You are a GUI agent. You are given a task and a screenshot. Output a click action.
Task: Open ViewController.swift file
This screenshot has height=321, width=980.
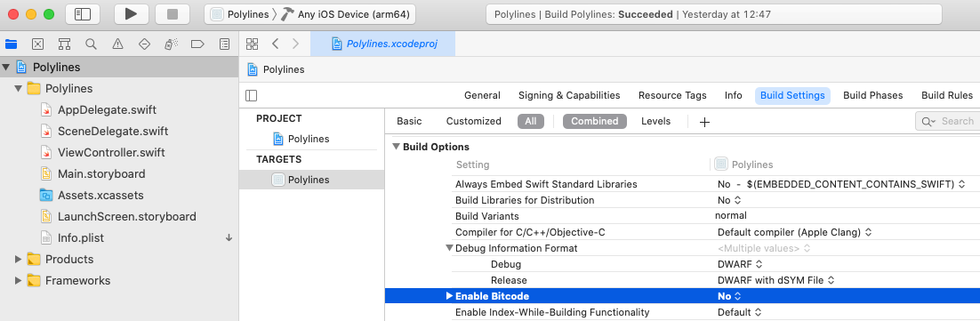click(111, 152)
